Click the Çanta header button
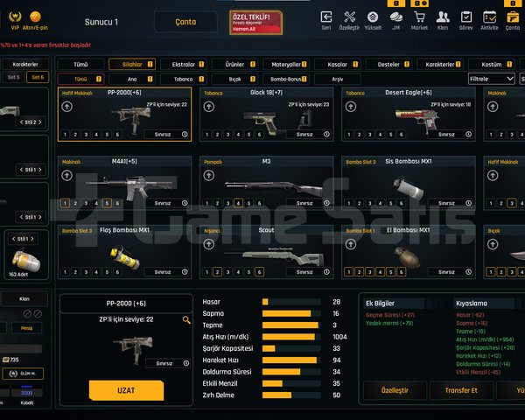Viewport: 525px width, 420px height. [x=185, y=22]
